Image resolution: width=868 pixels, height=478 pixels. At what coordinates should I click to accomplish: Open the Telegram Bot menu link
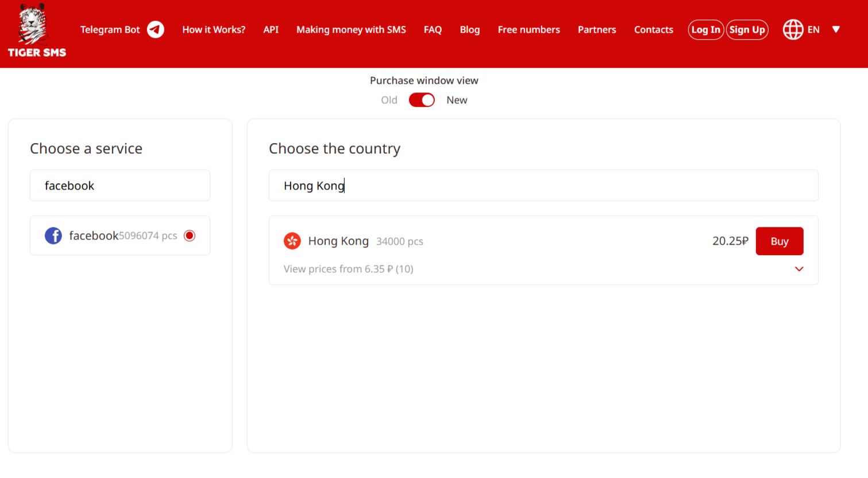[110, 29]
